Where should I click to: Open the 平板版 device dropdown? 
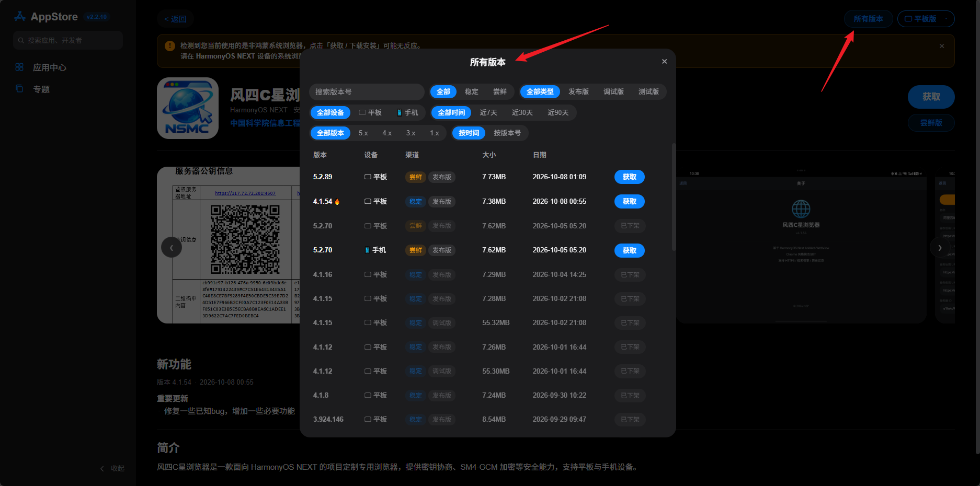point(926,19)
